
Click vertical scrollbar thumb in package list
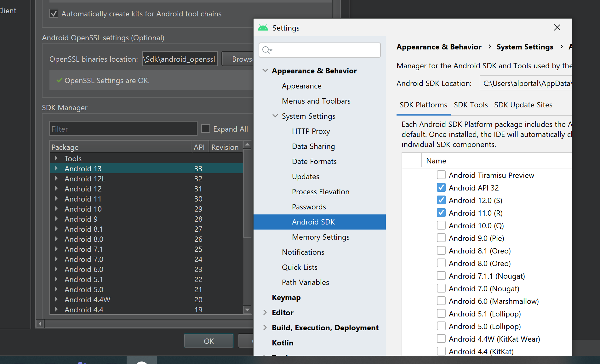tap(248, 193)
